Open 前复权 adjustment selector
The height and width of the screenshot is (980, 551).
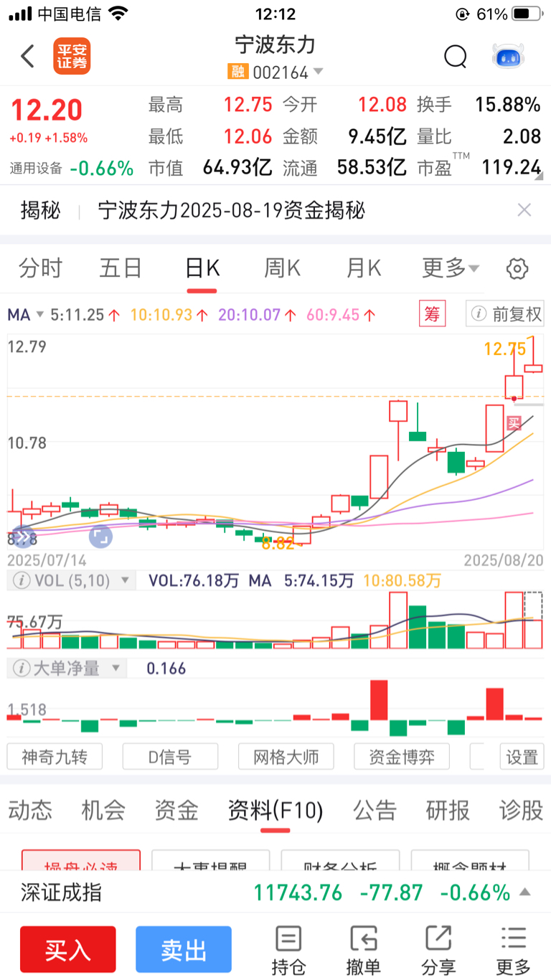[x=504, y=314]
